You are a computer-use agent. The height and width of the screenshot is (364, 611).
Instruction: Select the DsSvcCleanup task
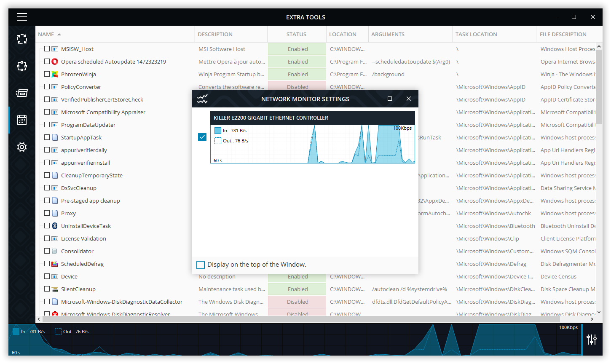click(x=79, y=188)
